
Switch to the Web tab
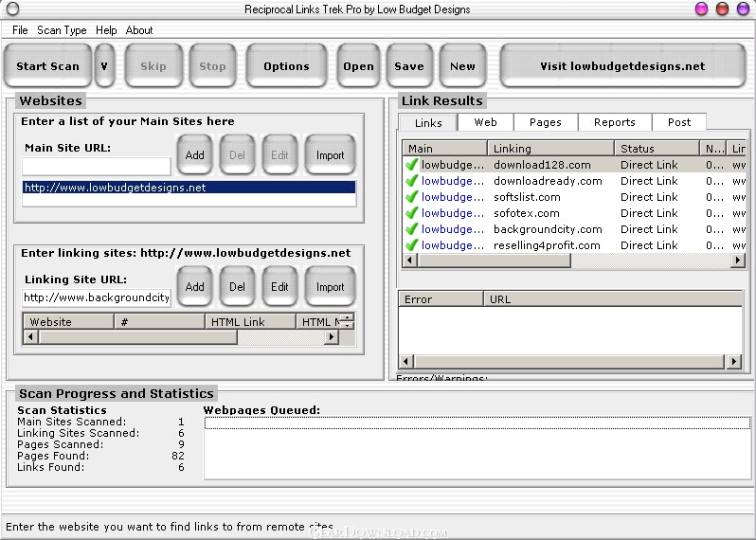point(485,122)
